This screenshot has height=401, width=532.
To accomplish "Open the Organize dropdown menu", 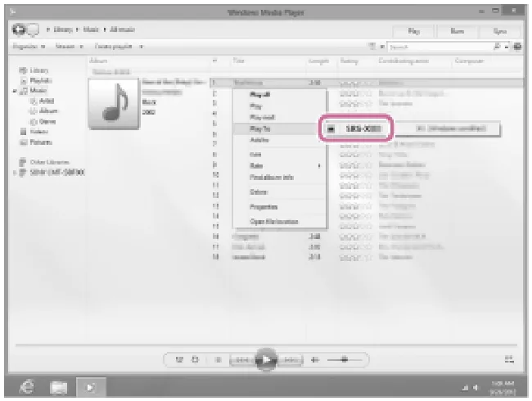I will [x=29, y=47].
